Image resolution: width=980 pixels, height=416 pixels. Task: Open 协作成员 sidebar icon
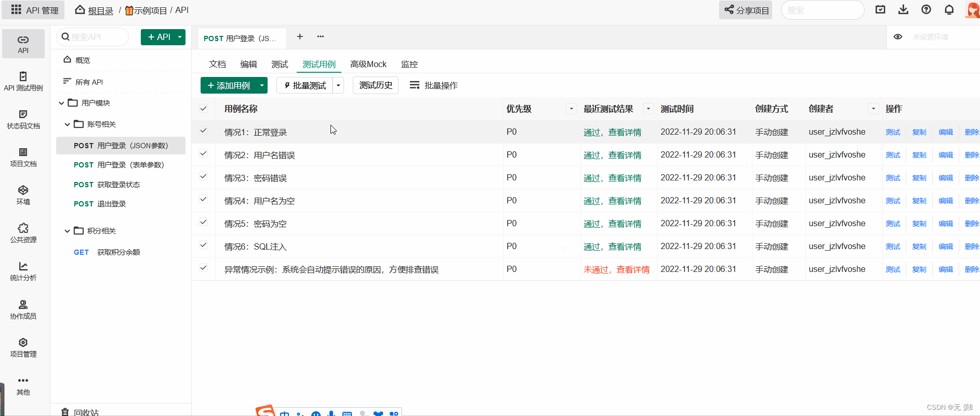(x=23, y=309)
